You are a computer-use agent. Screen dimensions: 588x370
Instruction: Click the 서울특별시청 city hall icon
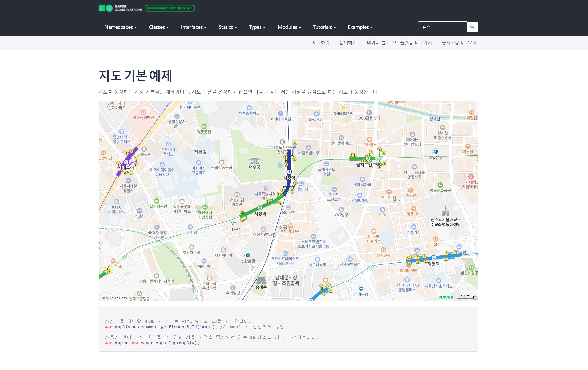[x=308, y=147]
